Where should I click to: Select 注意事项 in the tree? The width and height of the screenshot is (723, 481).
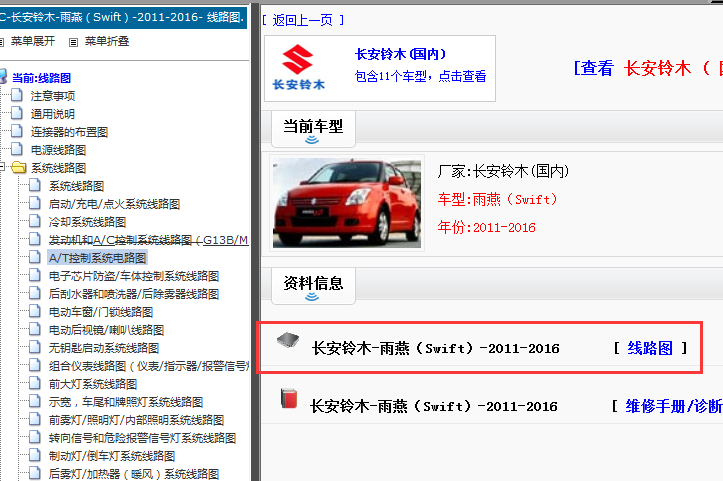(x=53, y=96)
